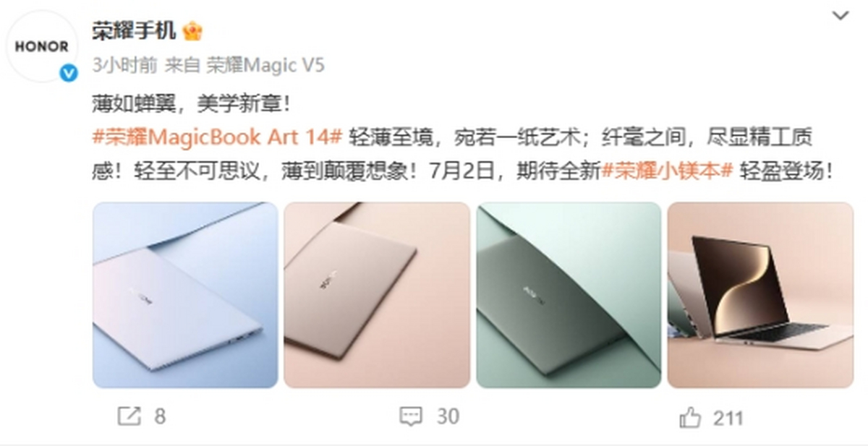View the open laptop display photo

click(760, 295)
